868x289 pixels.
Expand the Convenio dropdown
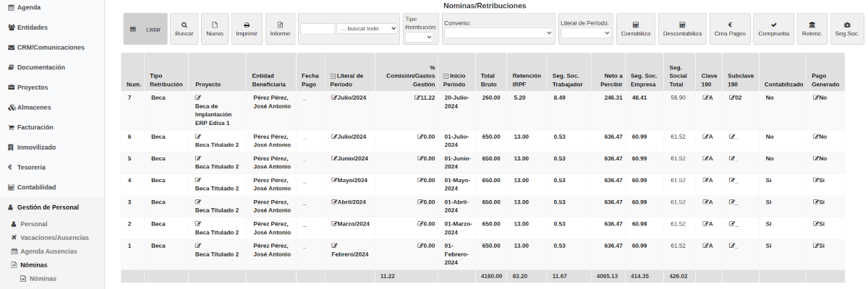[x=498, y=33]
